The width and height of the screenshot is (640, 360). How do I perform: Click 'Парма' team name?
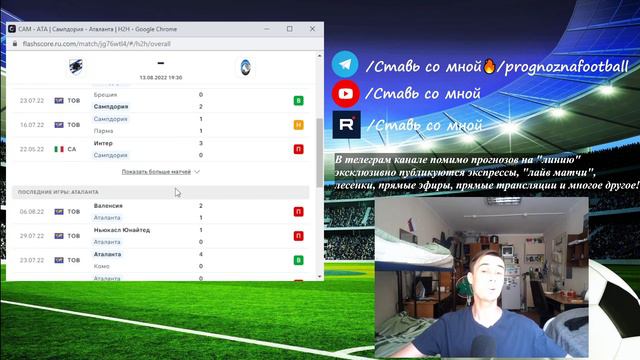point(103,131)
